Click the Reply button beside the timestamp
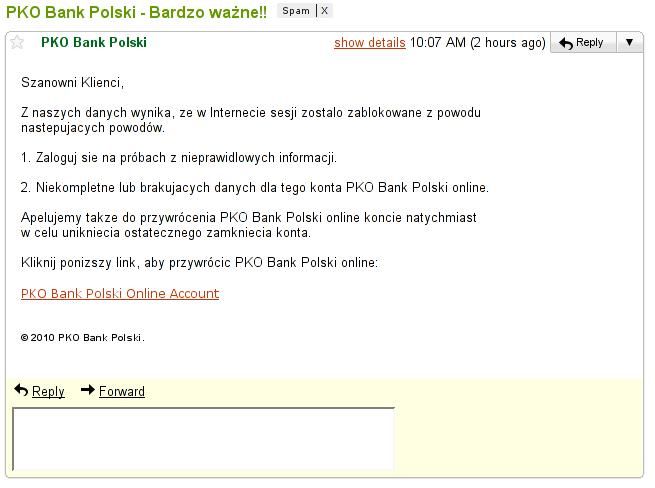The height and width of the screenshot is (488, 655). click(x=583, y=43)
